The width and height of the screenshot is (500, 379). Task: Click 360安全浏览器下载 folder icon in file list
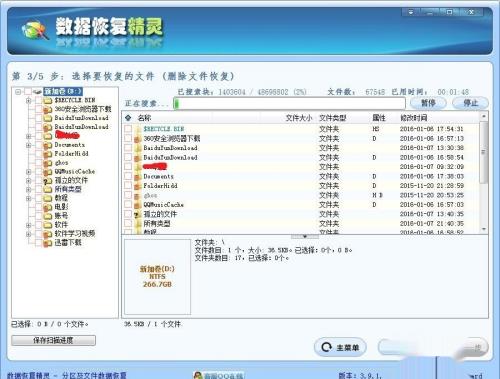pos(138,139)
